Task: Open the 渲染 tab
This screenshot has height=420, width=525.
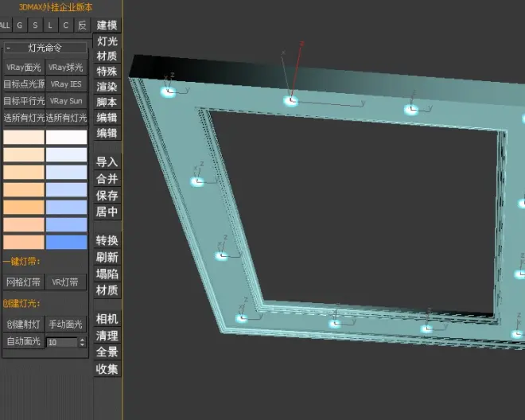Action: 107,87
